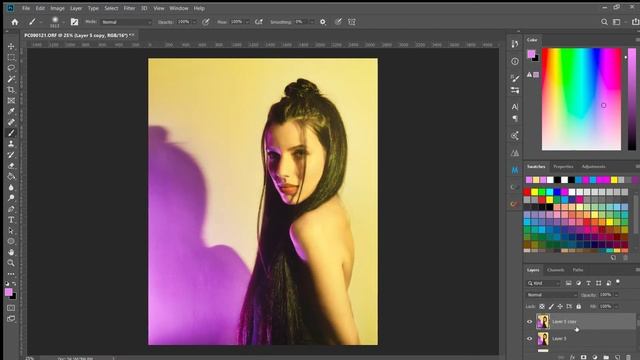Viewport: 640px width, 360px height.
Task: Delete layer with trash icon
Action: coord(629,357)
